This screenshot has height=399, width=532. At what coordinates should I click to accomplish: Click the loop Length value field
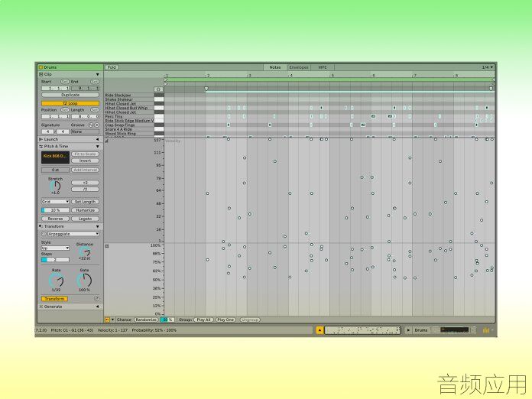click(86, 116)
